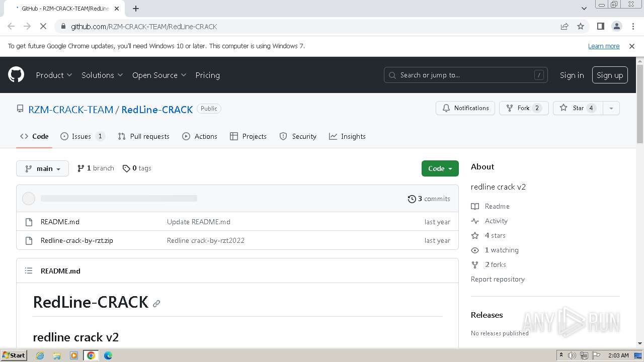Viewport: 644px width, 362px height.
Task: Expand the Product menu
Action: [54, 75]
